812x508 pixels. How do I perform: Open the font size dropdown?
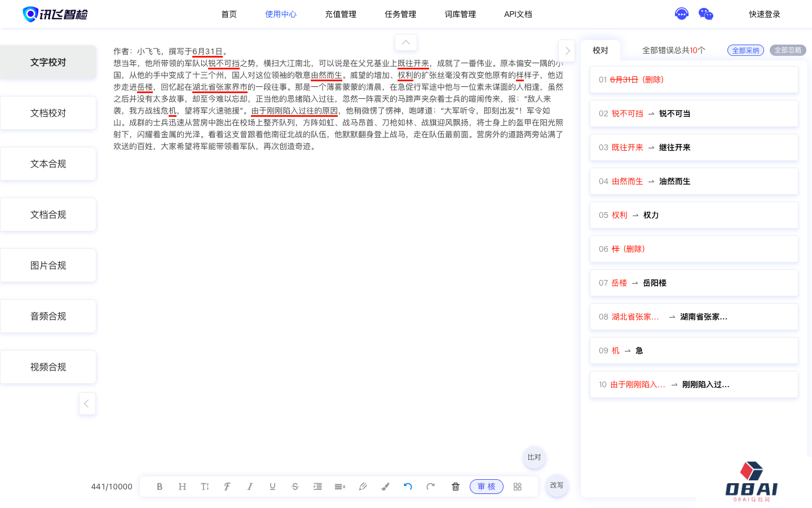pyautogui.click(x=205, y=487)
